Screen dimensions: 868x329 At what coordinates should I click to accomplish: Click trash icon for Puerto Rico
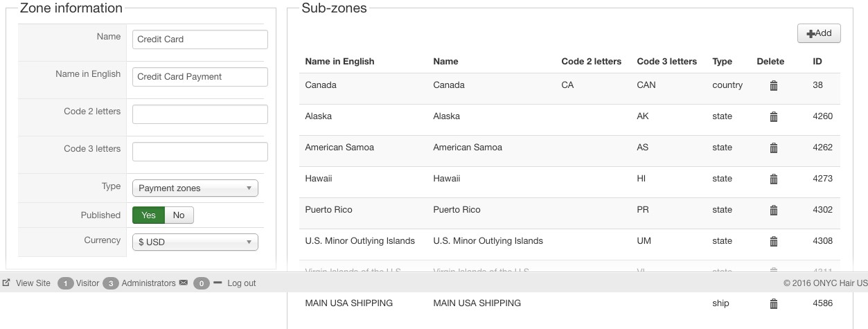(x=774, y=211)
